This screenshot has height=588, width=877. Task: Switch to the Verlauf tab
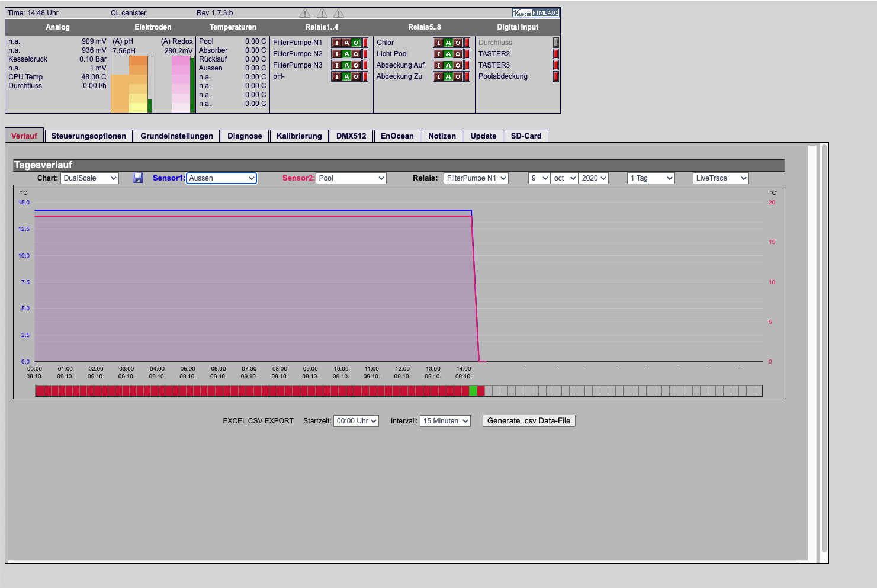pos(24,136)
